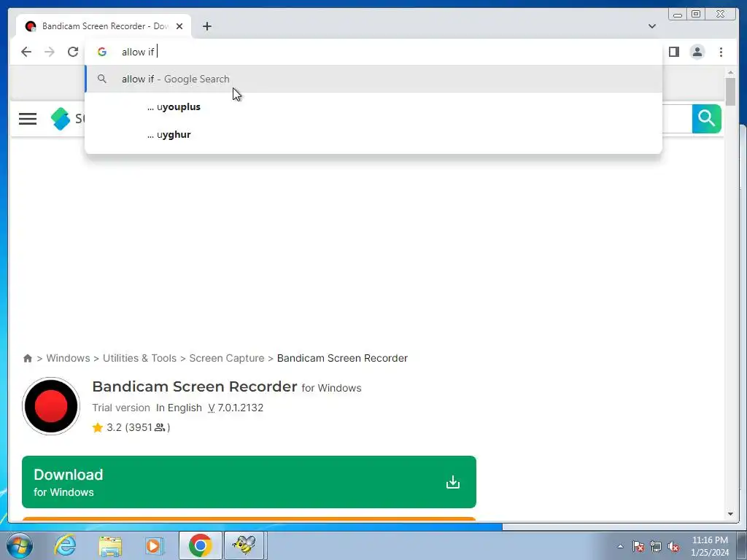The width and height of the screenshot is (747, 560).
Task: Go to home via breadcrumb house icon
Action: click(x=28, y=358)
